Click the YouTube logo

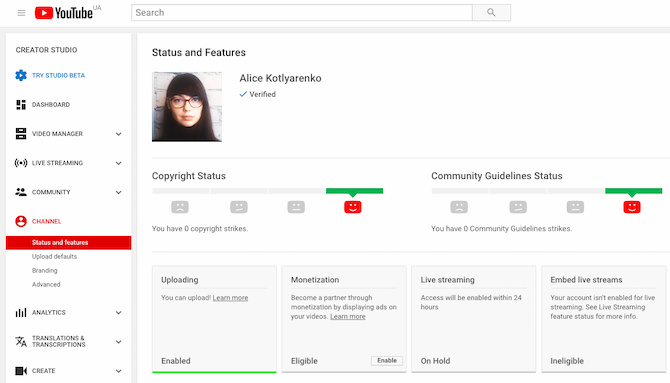[x=64, y=13]
